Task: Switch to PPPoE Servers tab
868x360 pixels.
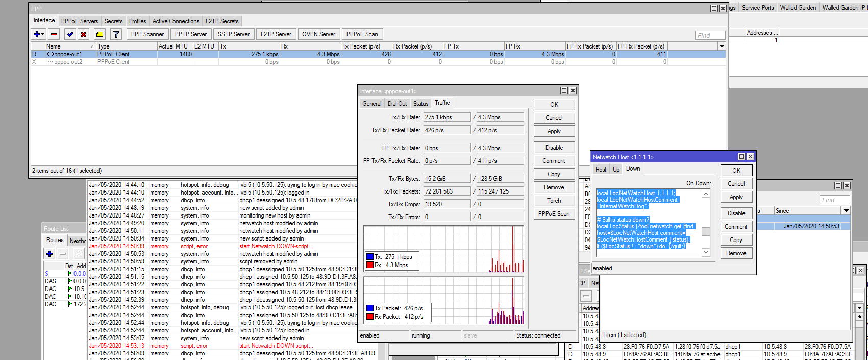Action: point(80,21)
